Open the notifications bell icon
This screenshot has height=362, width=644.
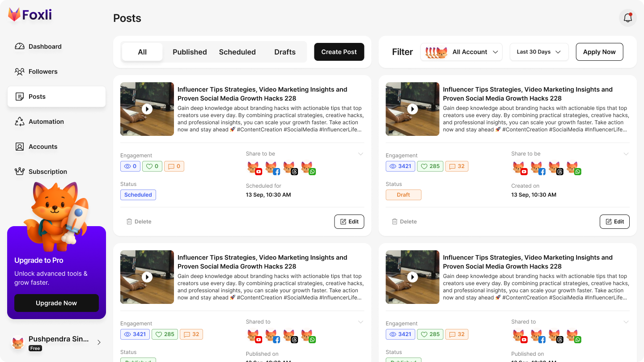[x=627, y=18]
